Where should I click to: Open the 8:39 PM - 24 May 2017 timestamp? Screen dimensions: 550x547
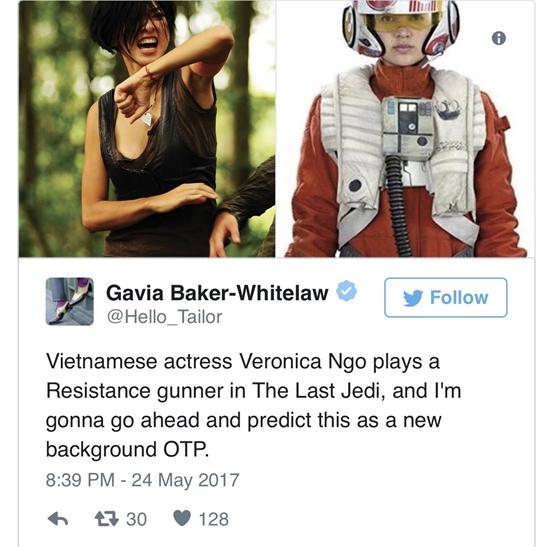(142, 480)
